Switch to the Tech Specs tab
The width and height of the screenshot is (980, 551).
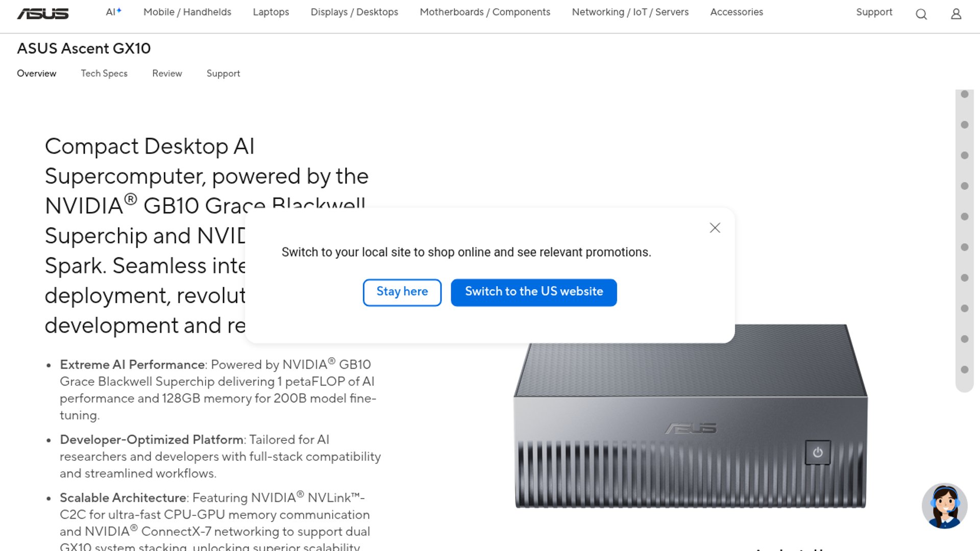[x=104, y=73]
